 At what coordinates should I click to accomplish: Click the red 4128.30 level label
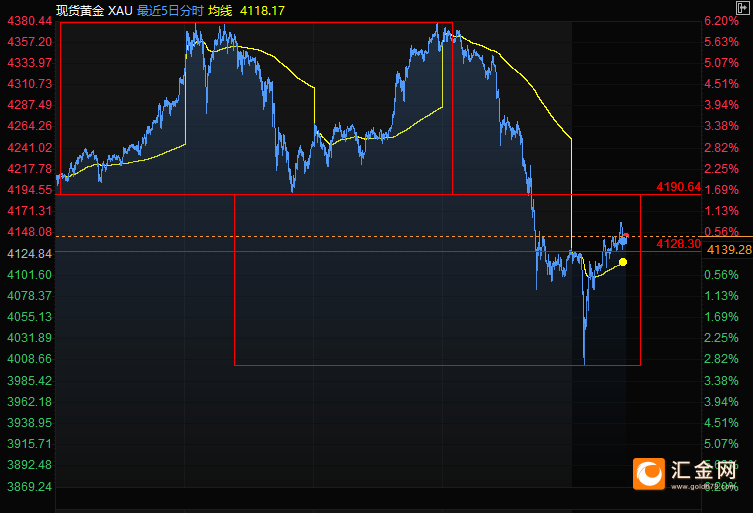point(679,244)
